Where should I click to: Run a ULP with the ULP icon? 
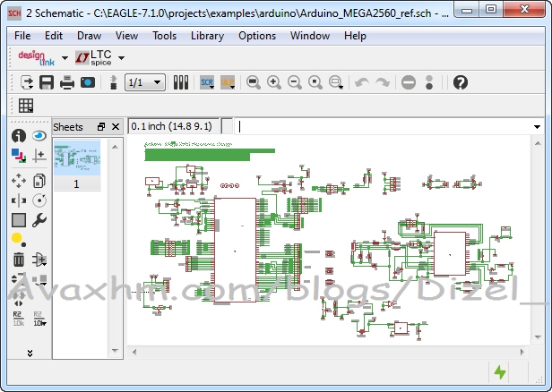point(228,82)
